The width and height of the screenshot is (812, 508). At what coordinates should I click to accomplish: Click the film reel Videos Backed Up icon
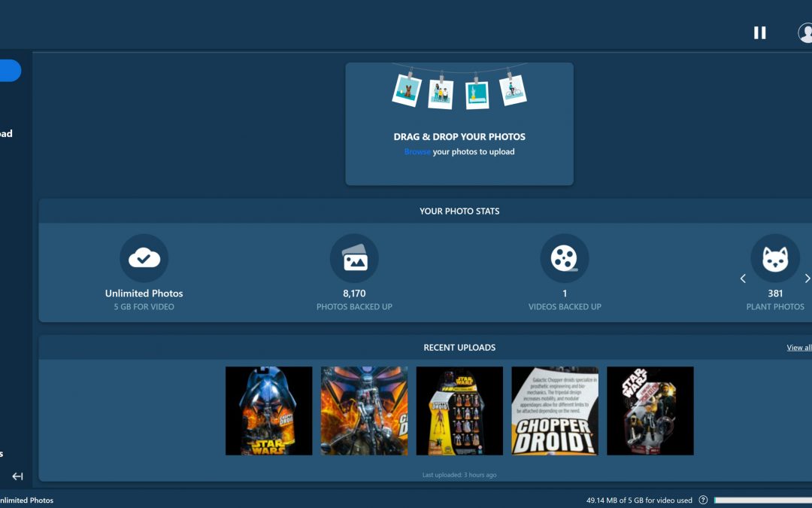[564, 258]
